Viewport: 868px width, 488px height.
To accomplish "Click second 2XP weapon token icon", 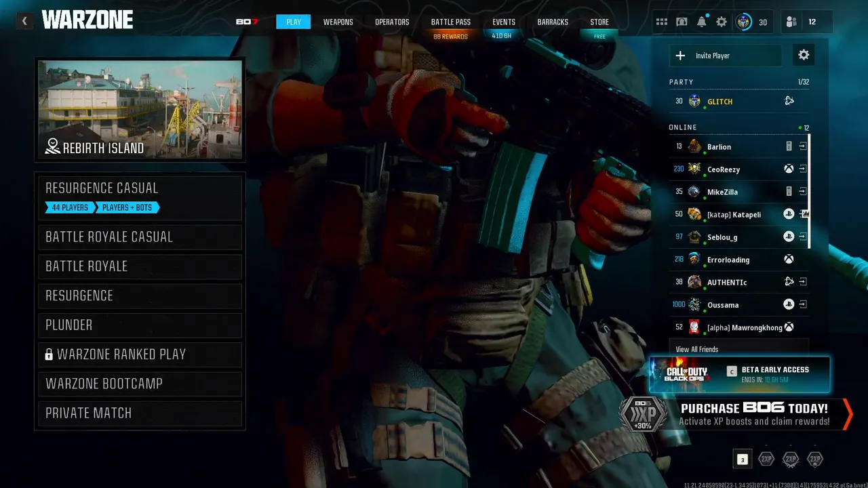I will coord(791,460).
